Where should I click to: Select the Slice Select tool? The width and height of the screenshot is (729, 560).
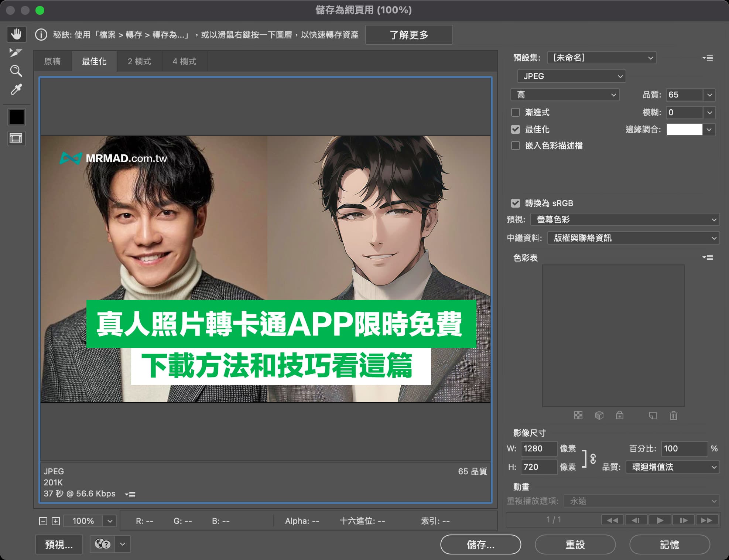16,52
